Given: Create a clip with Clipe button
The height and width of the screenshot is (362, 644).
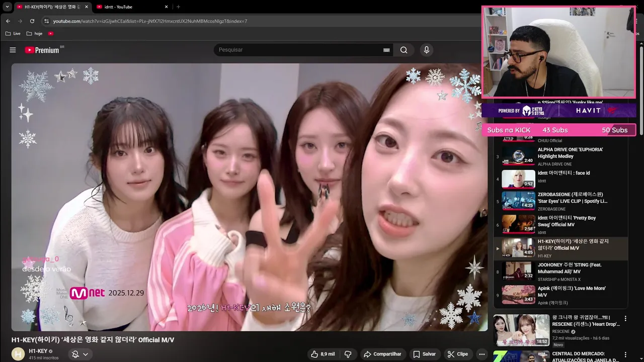Looking at the screenshot, I should point(458,354).
